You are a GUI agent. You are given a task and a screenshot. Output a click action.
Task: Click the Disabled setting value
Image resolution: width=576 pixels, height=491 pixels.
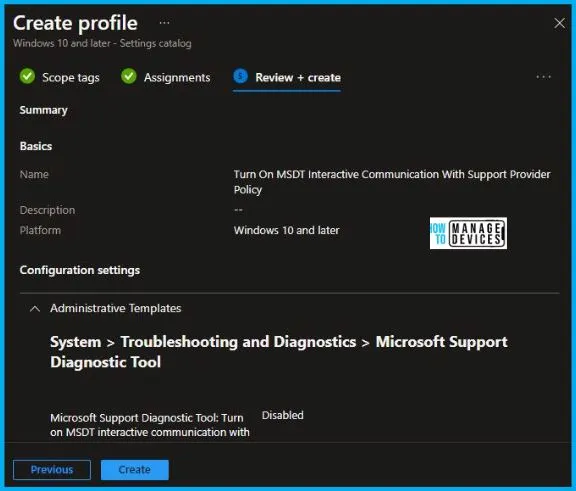282,415
